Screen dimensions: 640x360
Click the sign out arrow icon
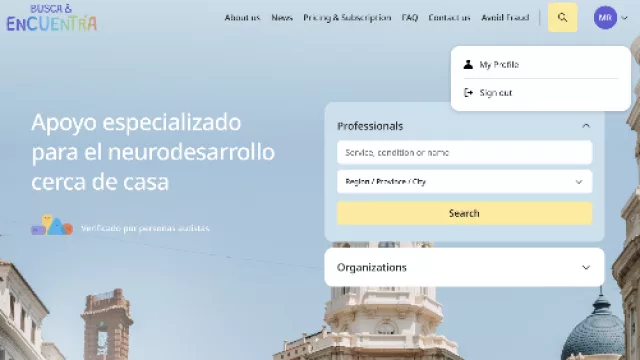point(468,93)
